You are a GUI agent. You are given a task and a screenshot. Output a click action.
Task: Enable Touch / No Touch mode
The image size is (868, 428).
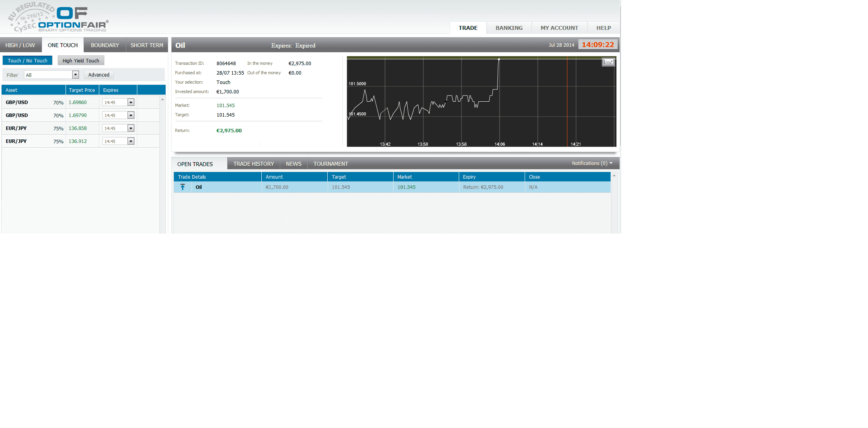(27, 60)
